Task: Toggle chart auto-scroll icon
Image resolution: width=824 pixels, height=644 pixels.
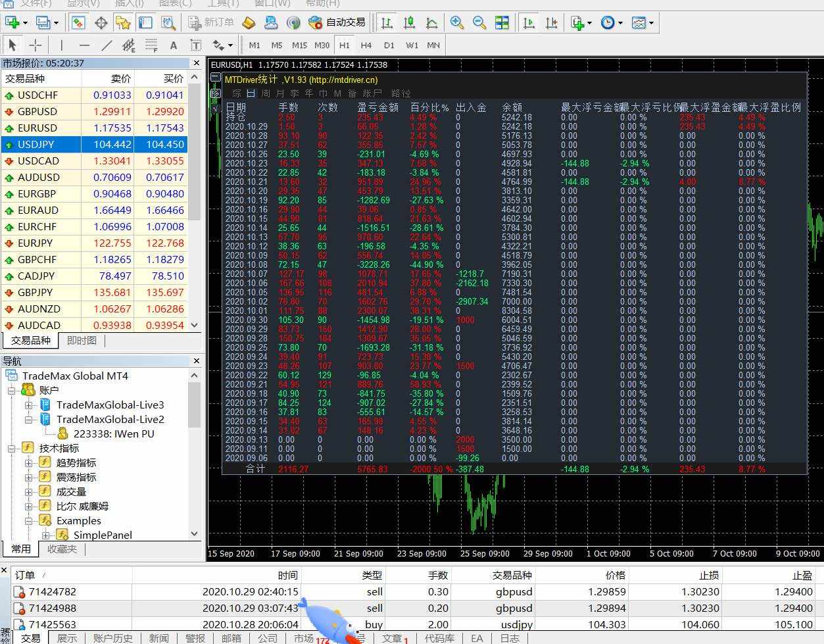Action: (x=529, y=22)
